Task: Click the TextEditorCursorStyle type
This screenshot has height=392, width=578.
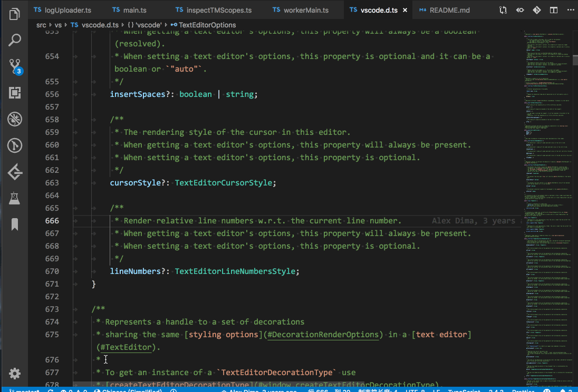Action: pyautogui.click(x=224, y=183)
